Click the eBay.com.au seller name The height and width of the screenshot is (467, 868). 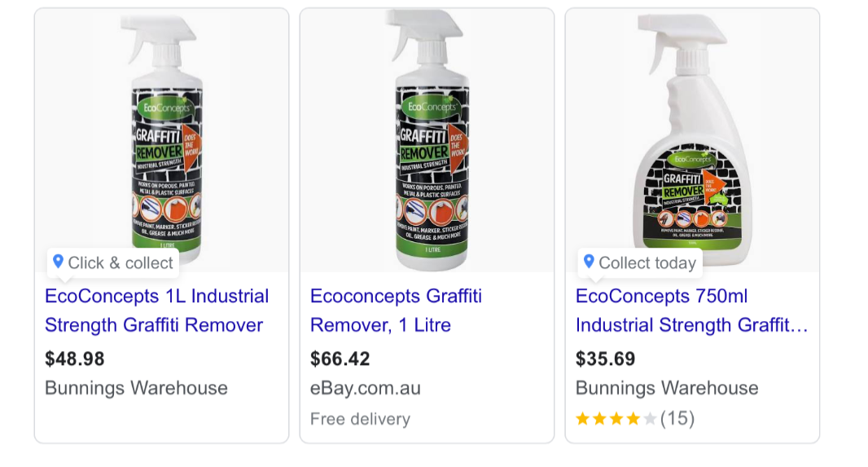[x=366, y=388]
